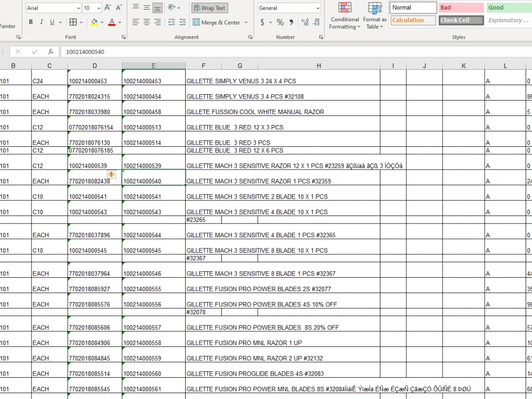Toggle Italic formatting
Screen dimensions: 532x399
41,22
